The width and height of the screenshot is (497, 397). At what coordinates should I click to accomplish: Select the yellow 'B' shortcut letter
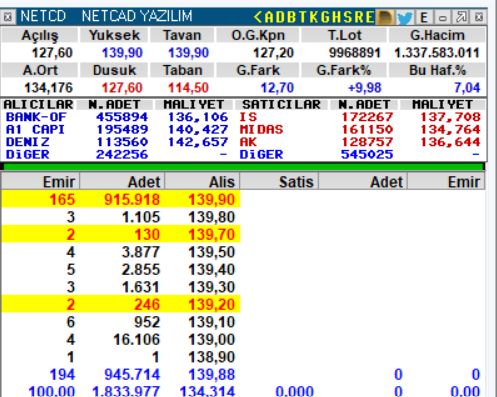click(291, 17)
